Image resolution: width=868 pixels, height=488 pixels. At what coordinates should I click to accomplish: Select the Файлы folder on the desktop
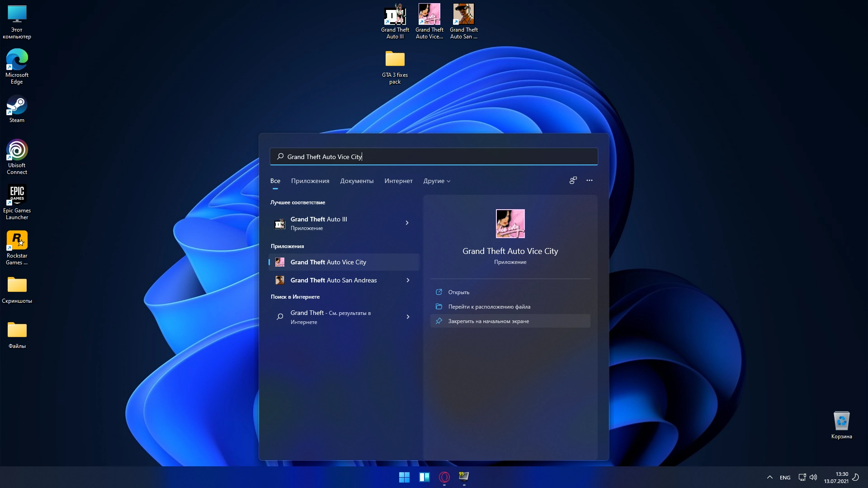pos(17,335)
